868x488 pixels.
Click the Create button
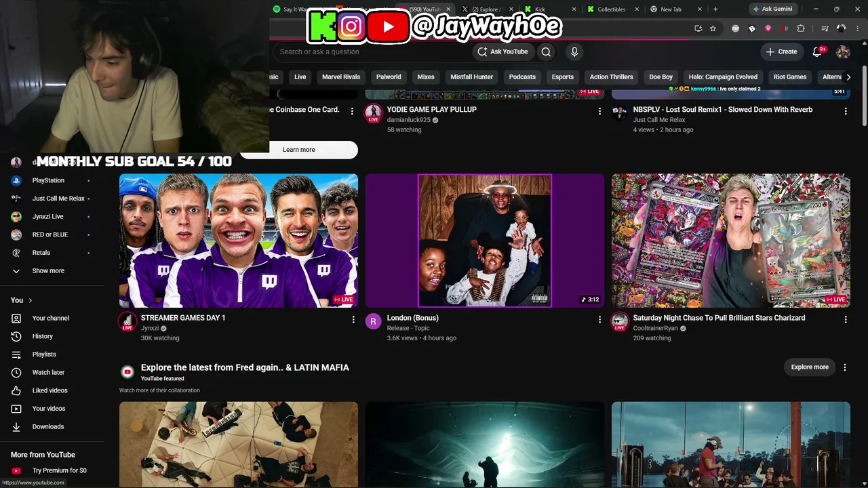781,52
